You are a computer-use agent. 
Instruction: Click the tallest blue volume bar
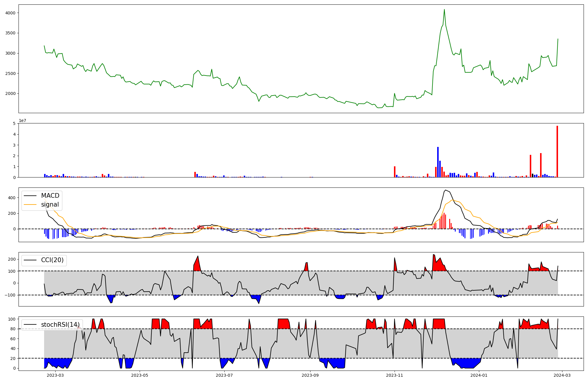tap(438, 162)
